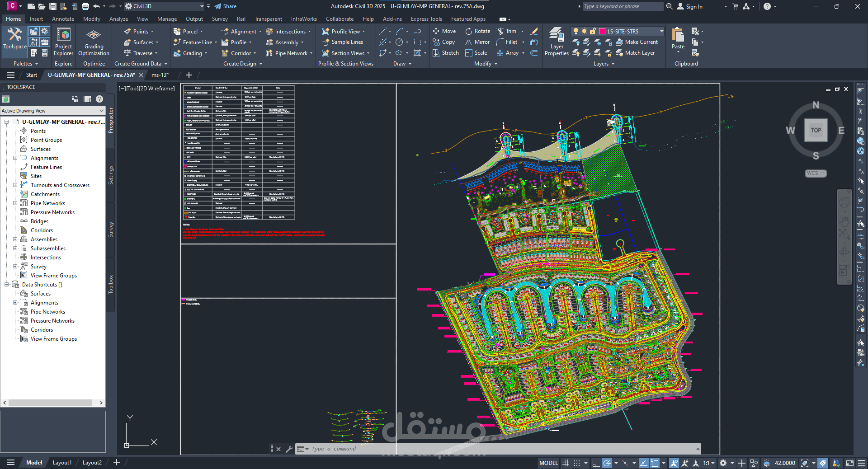Open the Active Drawing View dropdown
Viewport: 868px width, 469px height.
[53, 111]
